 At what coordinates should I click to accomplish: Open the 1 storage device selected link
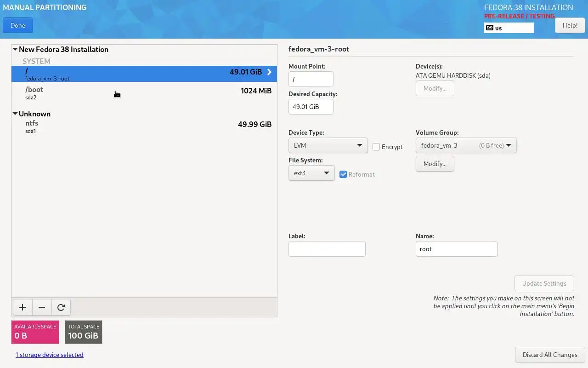pos(50,355)
